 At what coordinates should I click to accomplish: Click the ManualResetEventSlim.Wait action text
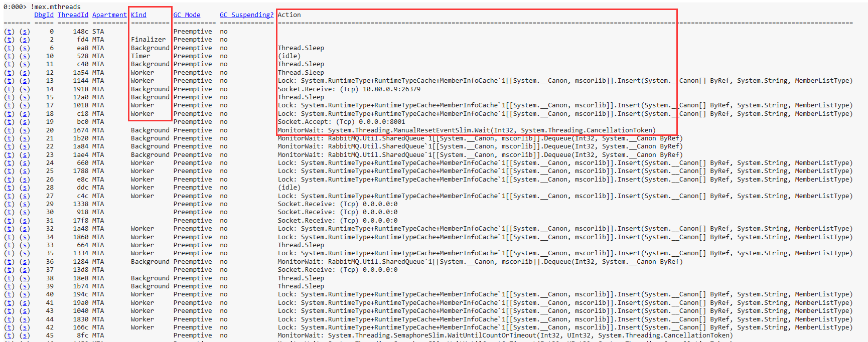[x=467, y=130]
